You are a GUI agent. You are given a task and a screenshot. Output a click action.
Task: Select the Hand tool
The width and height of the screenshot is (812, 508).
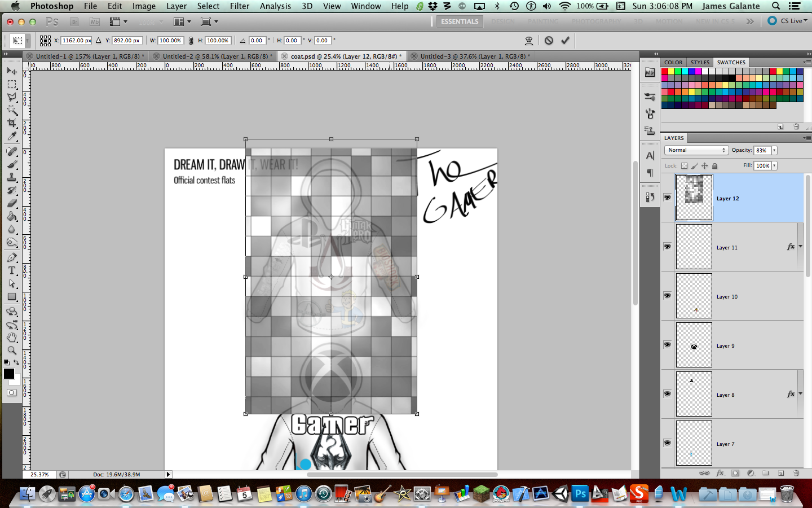(x=12, y=338)
